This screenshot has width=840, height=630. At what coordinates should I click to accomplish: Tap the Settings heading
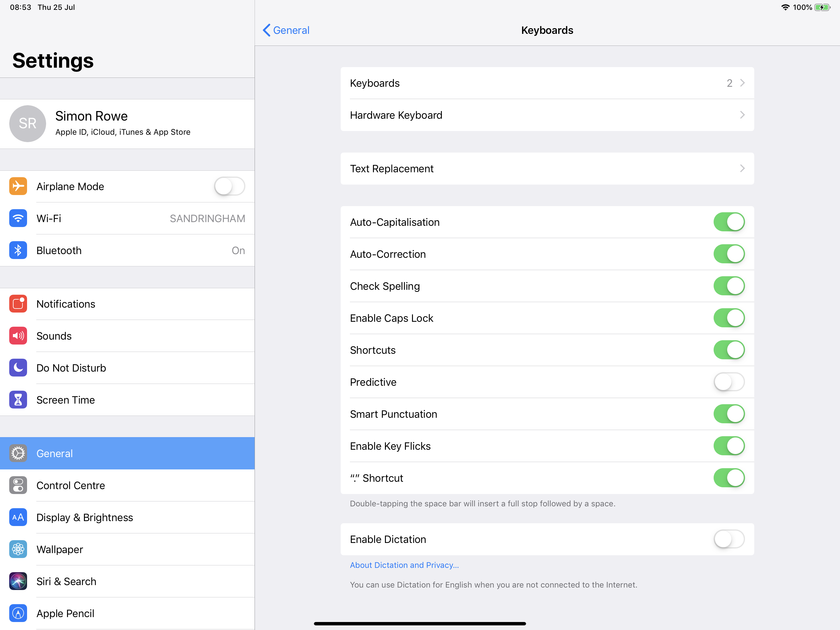click(53, 60)
